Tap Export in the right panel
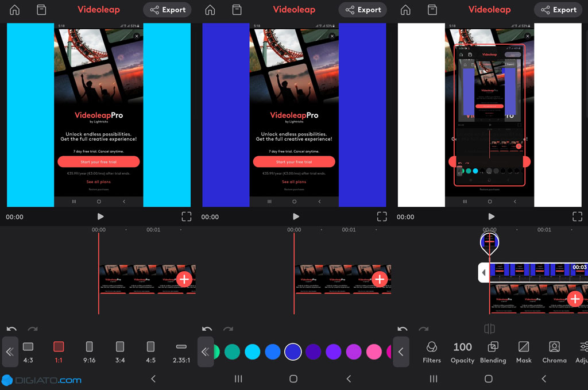The height and width of the screenshot is (390, 588). coord(558,10)
